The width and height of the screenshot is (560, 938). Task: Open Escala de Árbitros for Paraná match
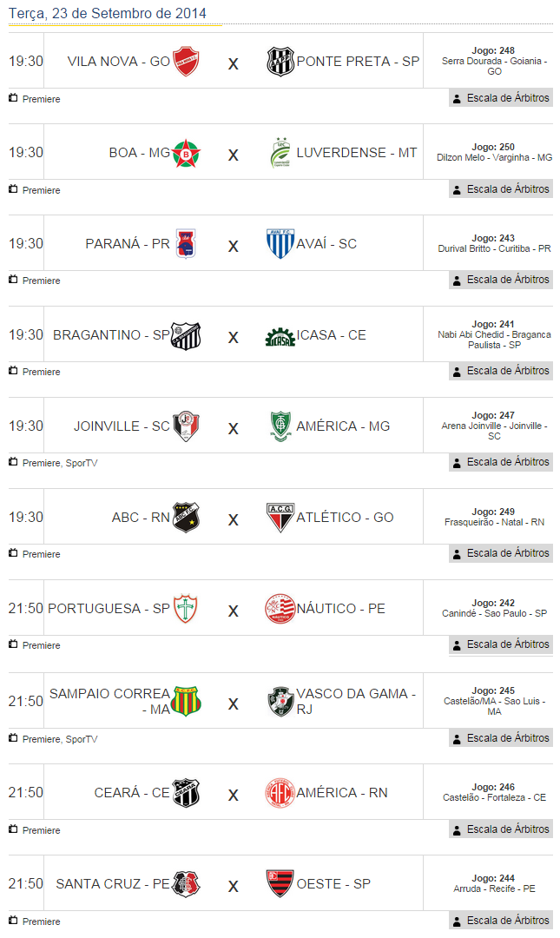(x=501, y=280)
